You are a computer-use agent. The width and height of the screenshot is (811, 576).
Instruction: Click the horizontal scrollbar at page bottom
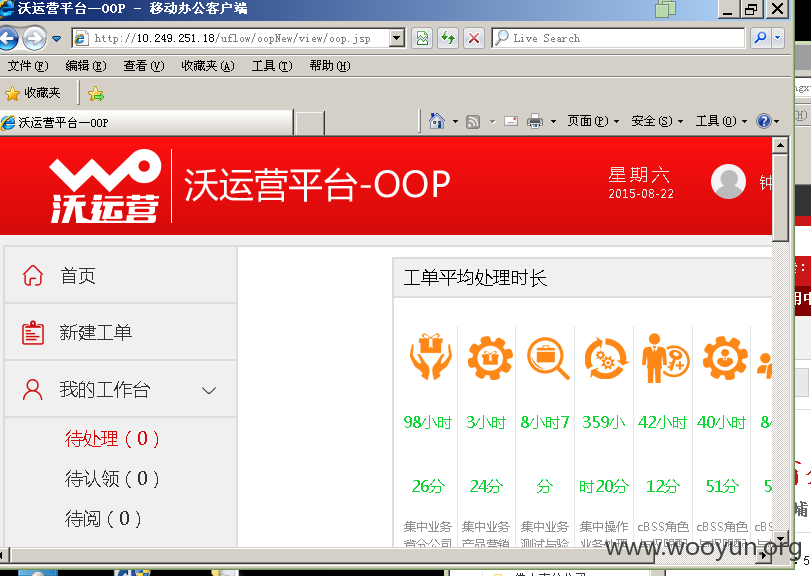(385, 556)
